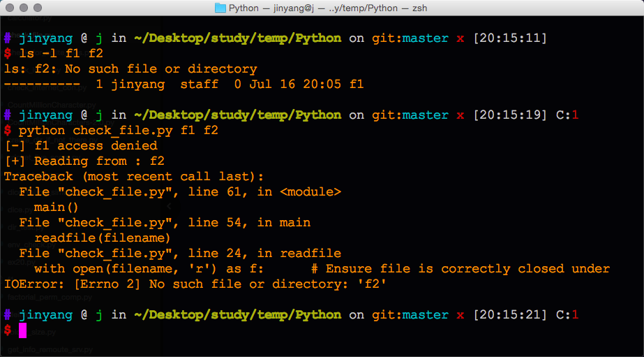
Task: Click the 'python check_file.py f1 f2' command
Action: tap(119, 131)
